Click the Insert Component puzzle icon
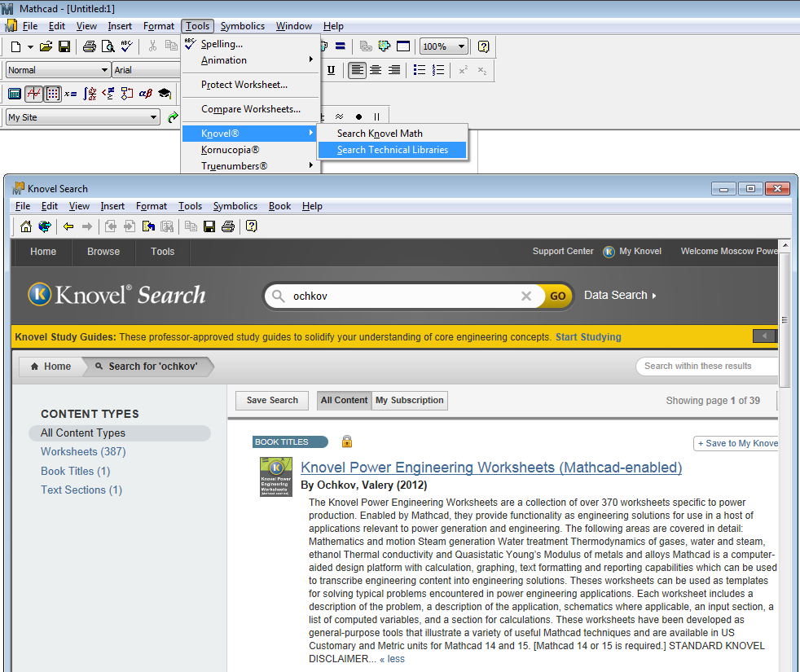This screenshot has width=800, height=672. coord(385,46)
